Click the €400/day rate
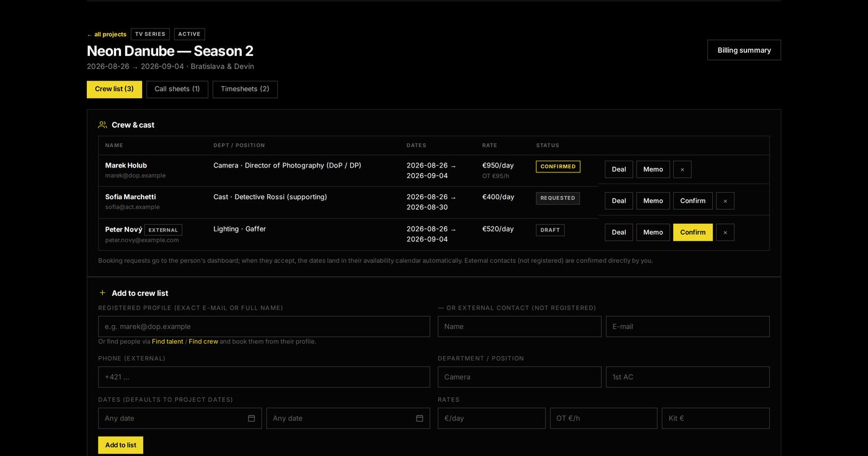The width and height of the screenshot is (868, 456). [x=498, y=197]
